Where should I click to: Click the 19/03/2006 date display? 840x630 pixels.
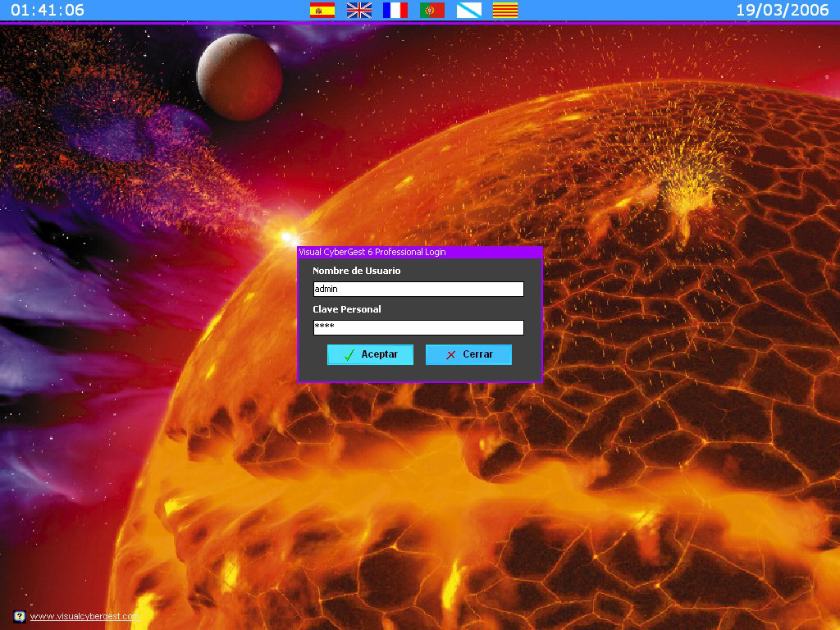click(782, 11)
